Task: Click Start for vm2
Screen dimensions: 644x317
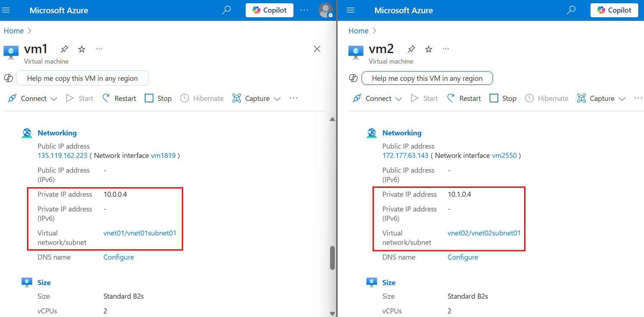Action: [425, 98]
